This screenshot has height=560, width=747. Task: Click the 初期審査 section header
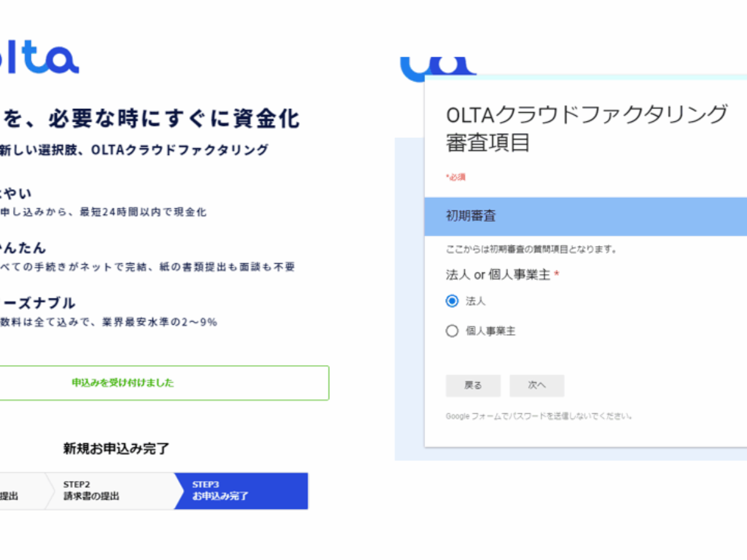(x=586, y=217)
